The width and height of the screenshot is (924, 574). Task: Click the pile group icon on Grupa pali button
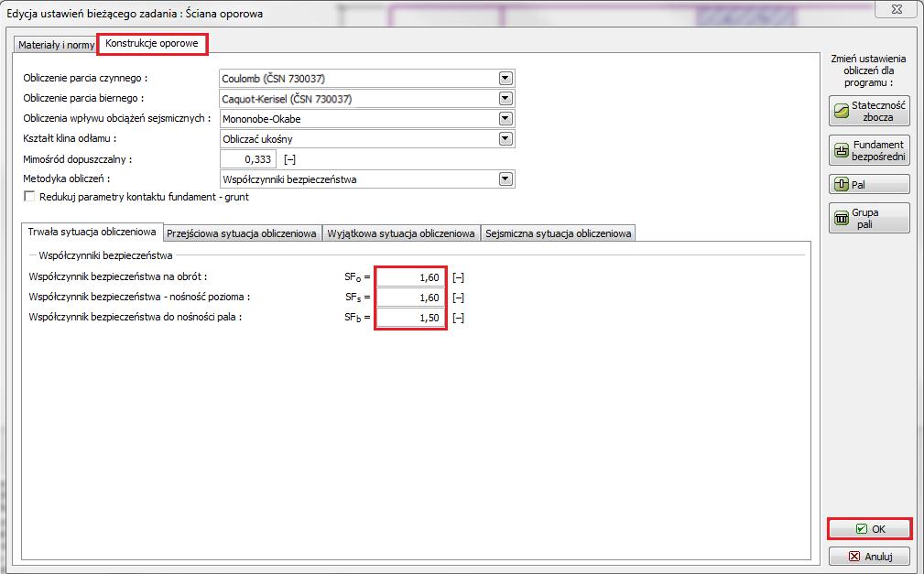coord(842,219)
